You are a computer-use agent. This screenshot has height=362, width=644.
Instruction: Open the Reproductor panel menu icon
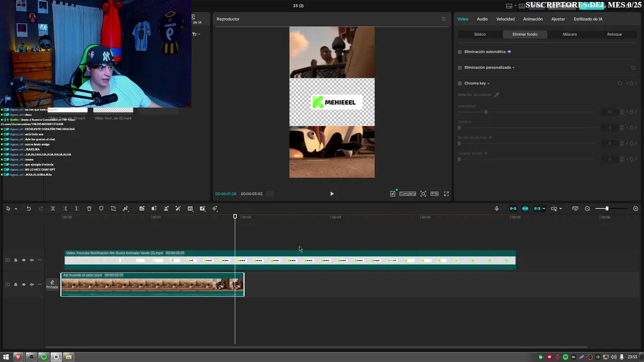click(443, 19)
